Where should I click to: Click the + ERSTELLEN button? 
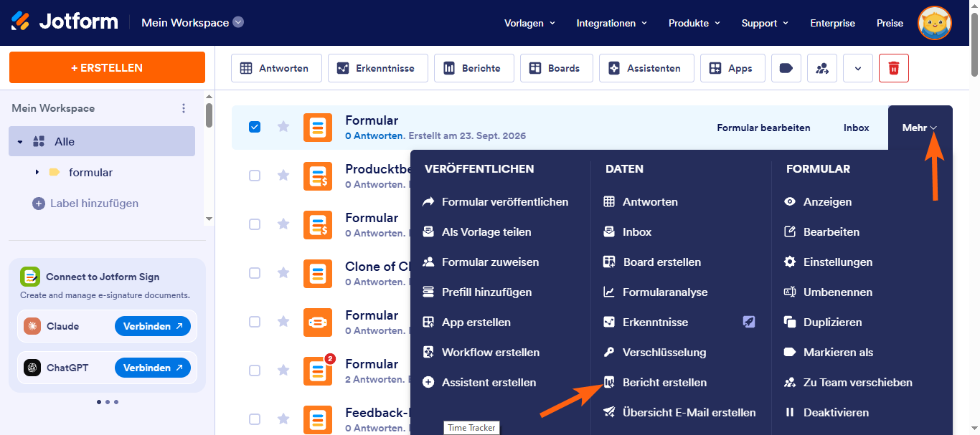(107, 67)
